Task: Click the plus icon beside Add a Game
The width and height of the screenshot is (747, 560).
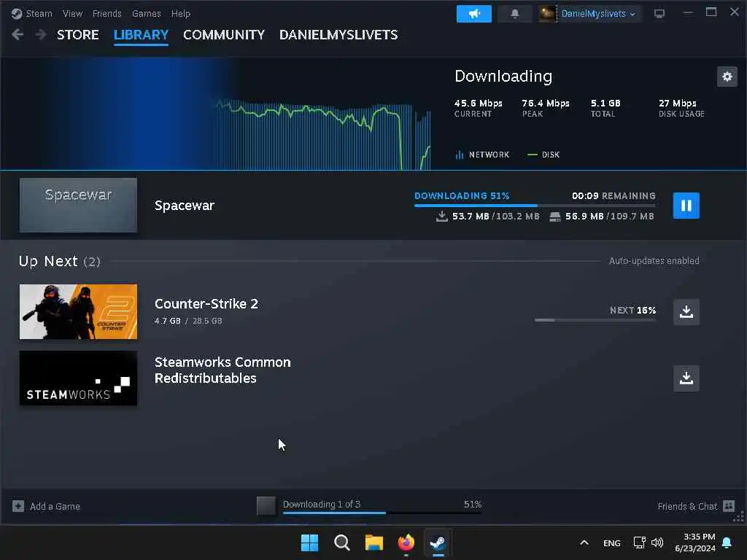Action: pos(18,506)
